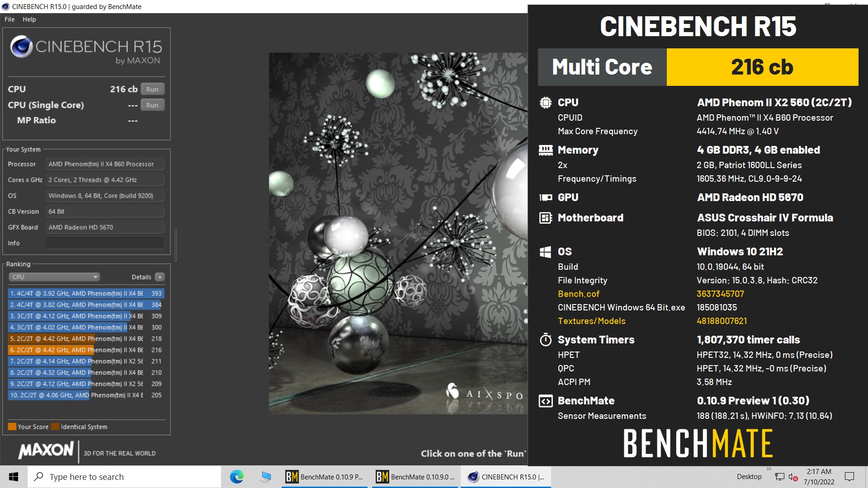Open Microsoft Edge from taskbar
Viewport: 868px width, 488px height.
[236, 477]
